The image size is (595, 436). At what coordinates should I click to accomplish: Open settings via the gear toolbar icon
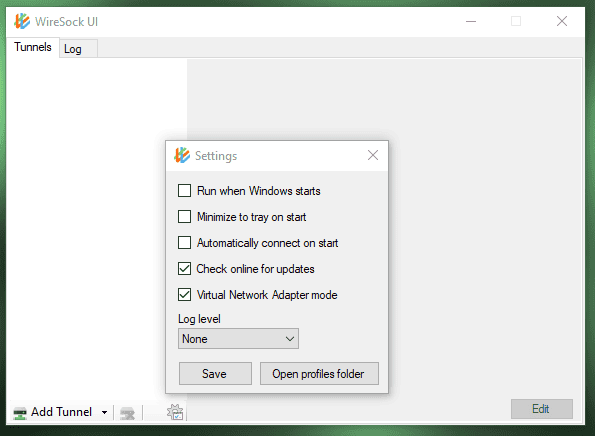[x=175, y=412]
